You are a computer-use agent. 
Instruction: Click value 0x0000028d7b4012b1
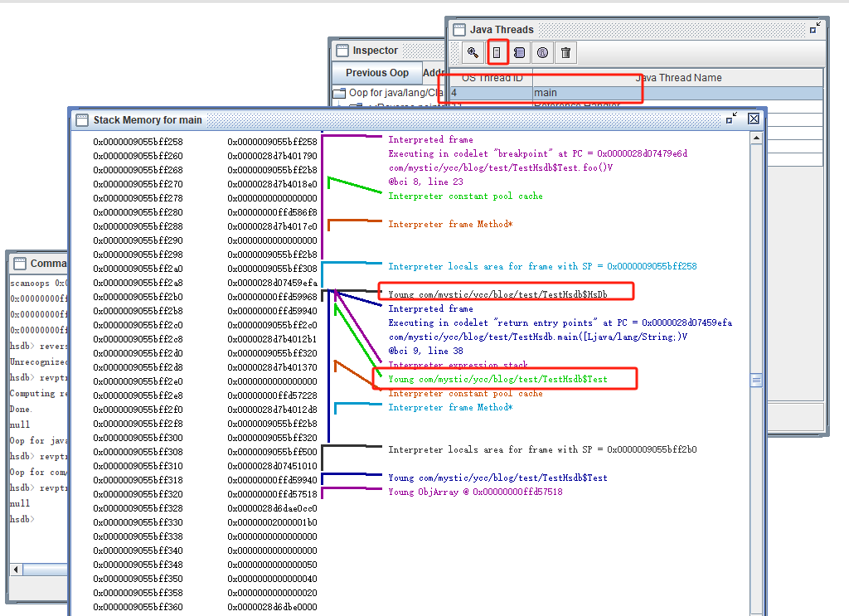(272, 339)
